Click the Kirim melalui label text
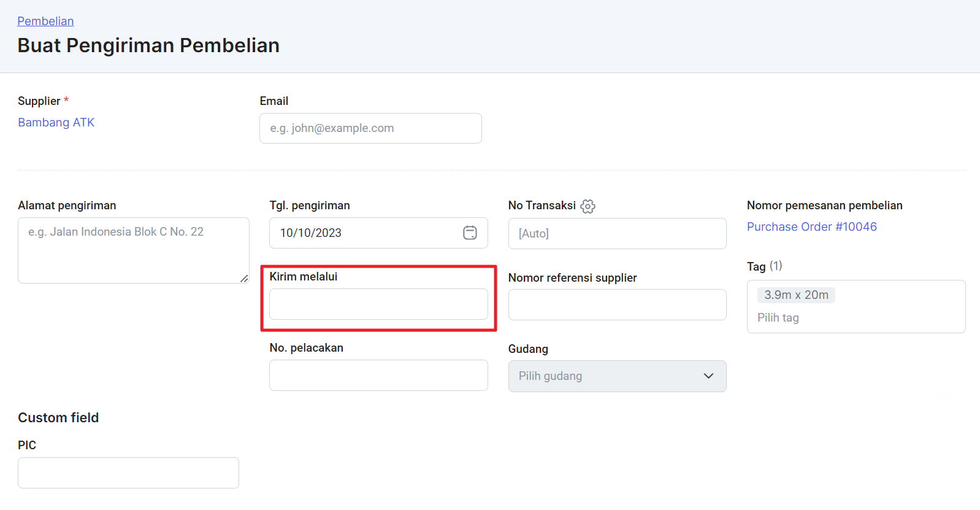 (303, 277)
